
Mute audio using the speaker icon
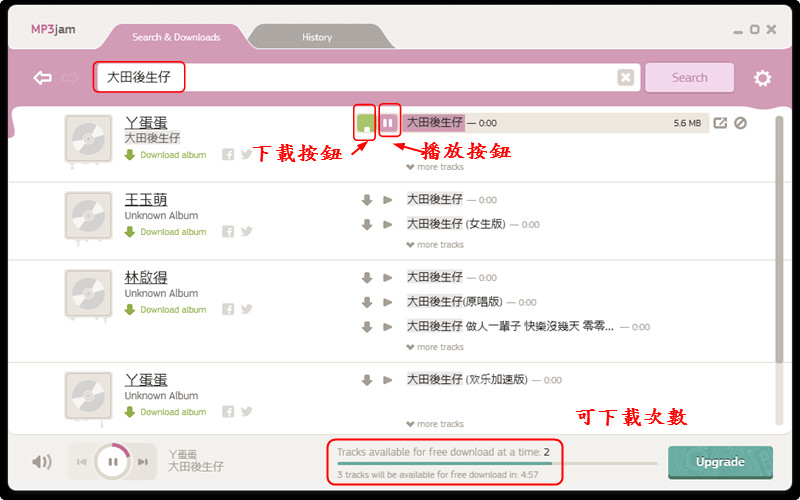pos(42,462)
